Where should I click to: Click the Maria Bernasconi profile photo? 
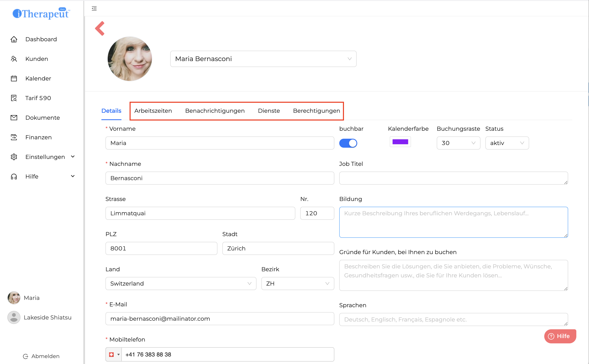pyautogui.click(x=130, y=59)
